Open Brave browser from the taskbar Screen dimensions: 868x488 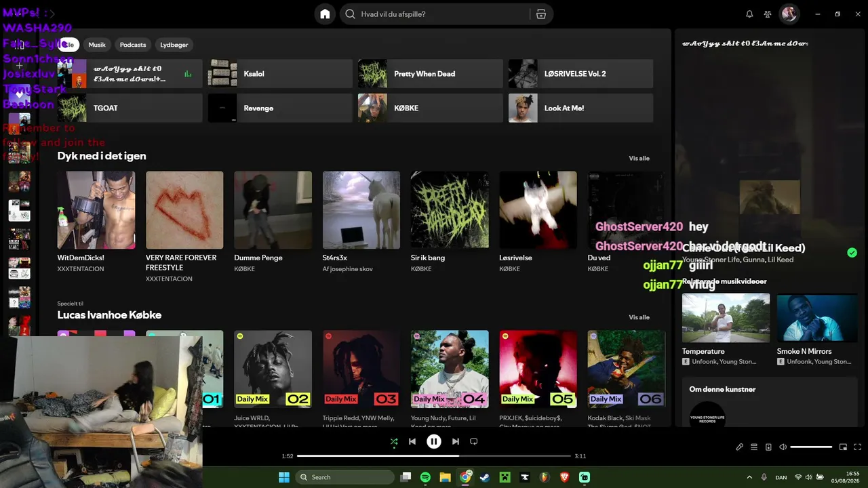click(x=565, y=477)
